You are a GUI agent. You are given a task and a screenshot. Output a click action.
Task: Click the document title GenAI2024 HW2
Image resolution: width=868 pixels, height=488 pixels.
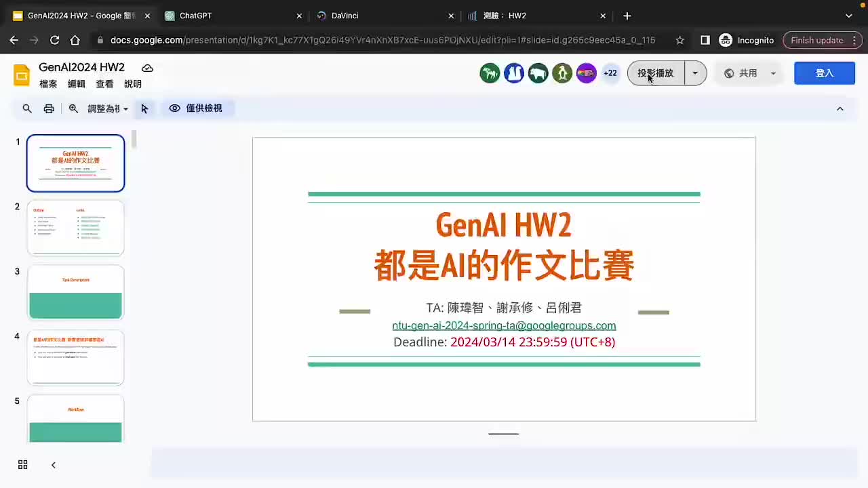[x=81, y=67]
